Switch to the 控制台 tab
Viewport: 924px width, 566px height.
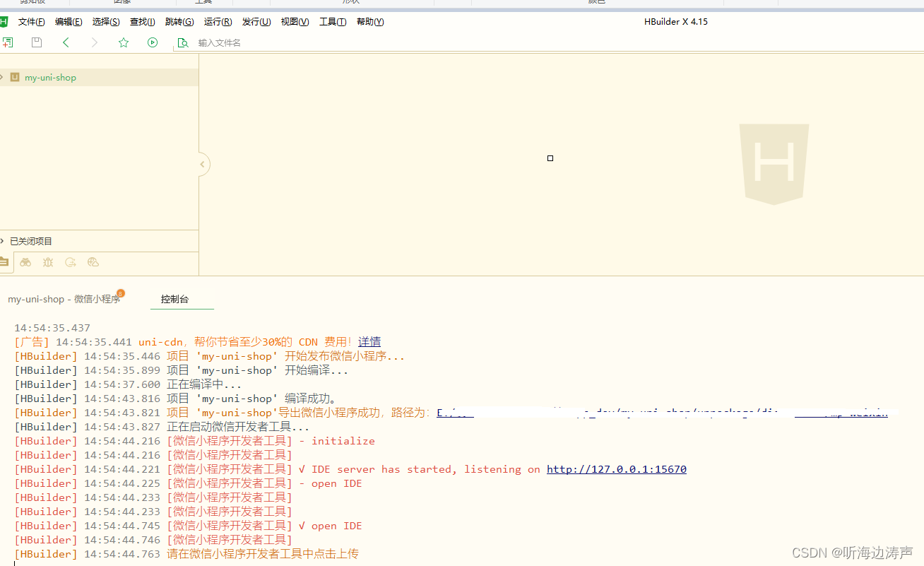click(x=174, y=299)
